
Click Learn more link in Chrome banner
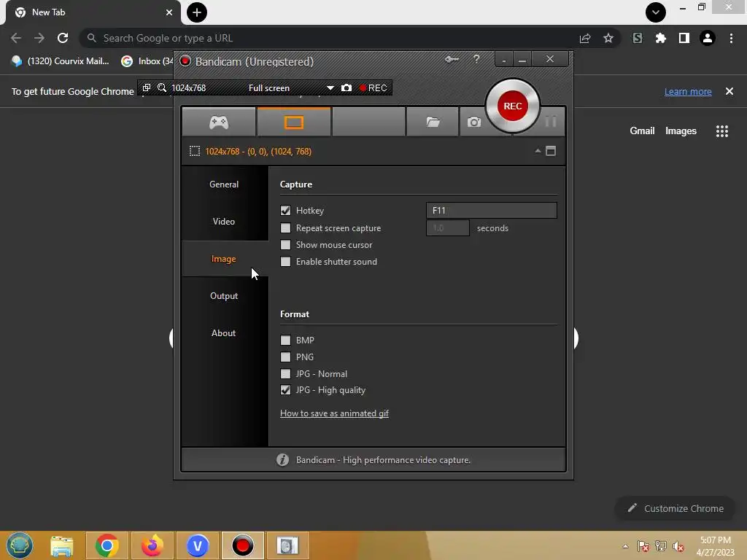(x=688, y=91)
